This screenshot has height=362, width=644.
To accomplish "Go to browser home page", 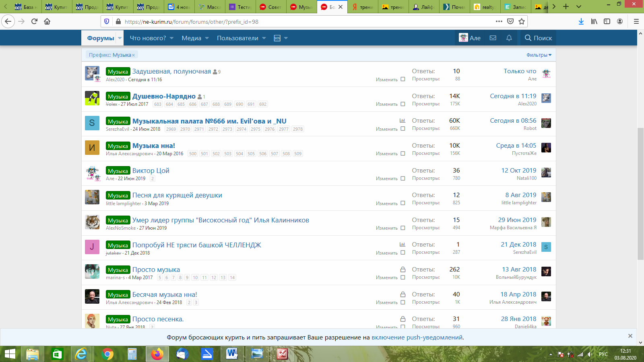I will tap(47, 21).
